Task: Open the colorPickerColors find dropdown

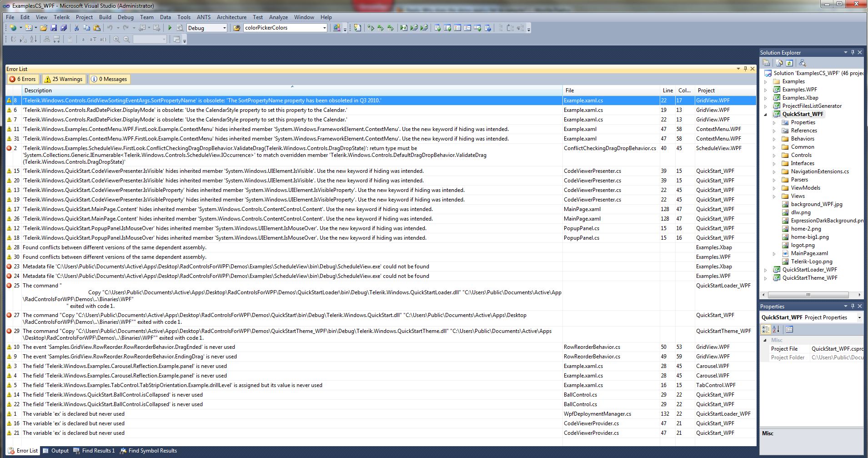Action: click(x=324, y=28)
